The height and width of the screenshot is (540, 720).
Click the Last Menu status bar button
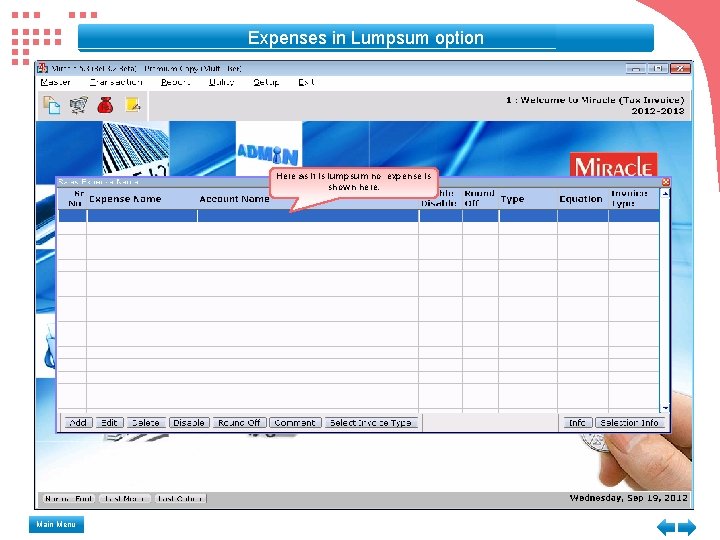click(124, 498)
